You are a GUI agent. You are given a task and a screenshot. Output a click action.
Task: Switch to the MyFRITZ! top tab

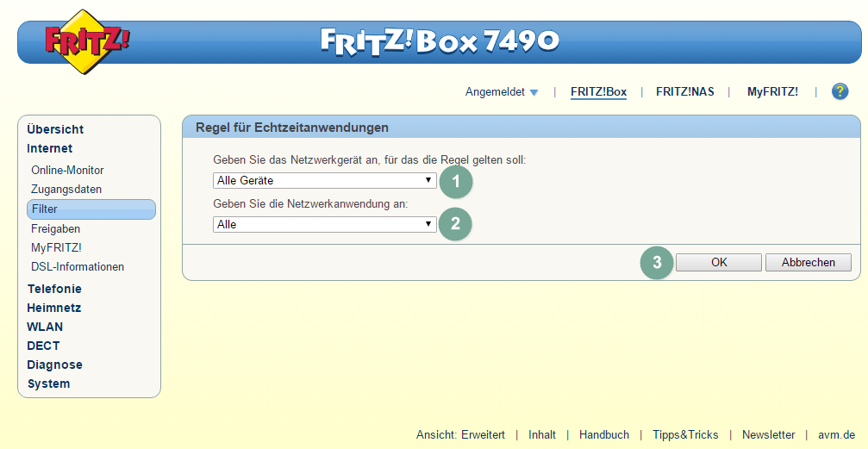[x=771, y=91]
